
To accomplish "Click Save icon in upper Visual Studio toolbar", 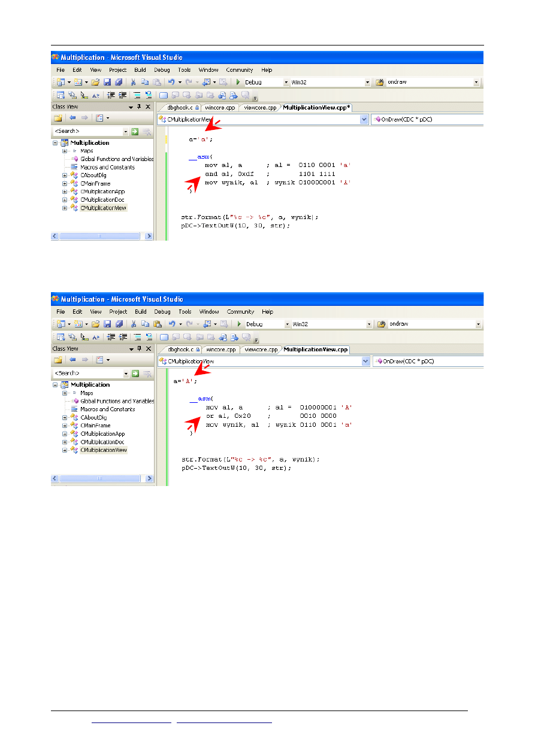I will coord(107,82).
